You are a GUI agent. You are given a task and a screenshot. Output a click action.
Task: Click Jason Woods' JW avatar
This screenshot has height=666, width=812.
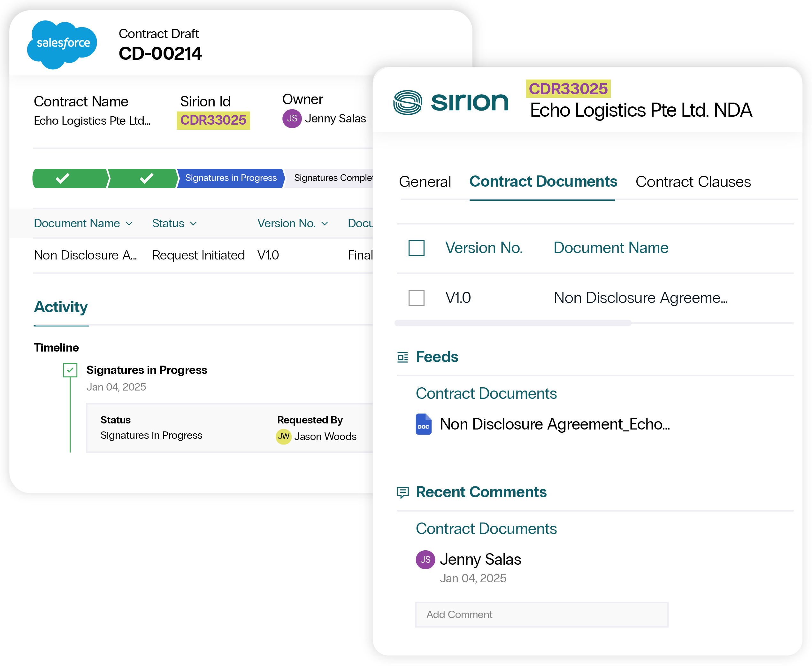point(283,437)
